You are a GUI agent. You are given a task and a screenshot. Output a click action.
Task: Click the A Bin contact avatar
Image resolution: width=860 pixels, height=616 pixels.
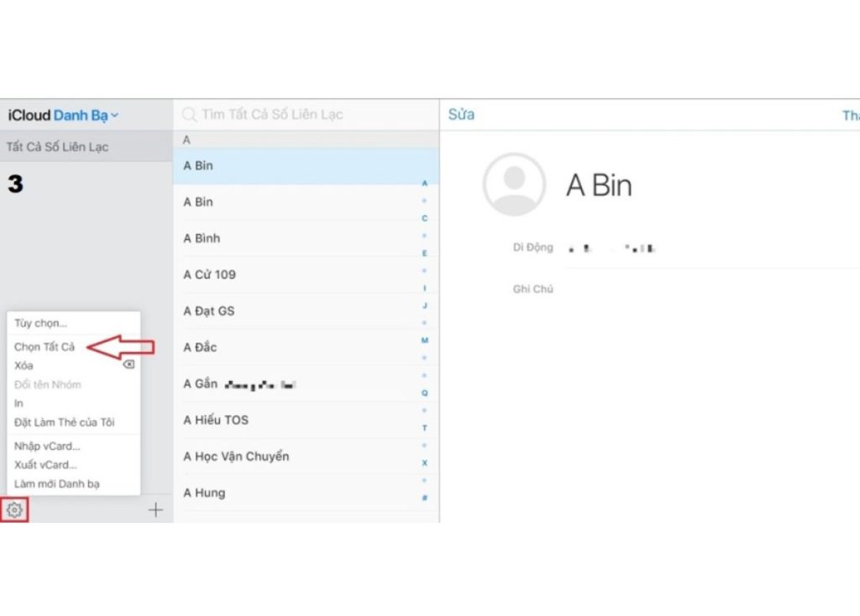(x=514, y=184)
